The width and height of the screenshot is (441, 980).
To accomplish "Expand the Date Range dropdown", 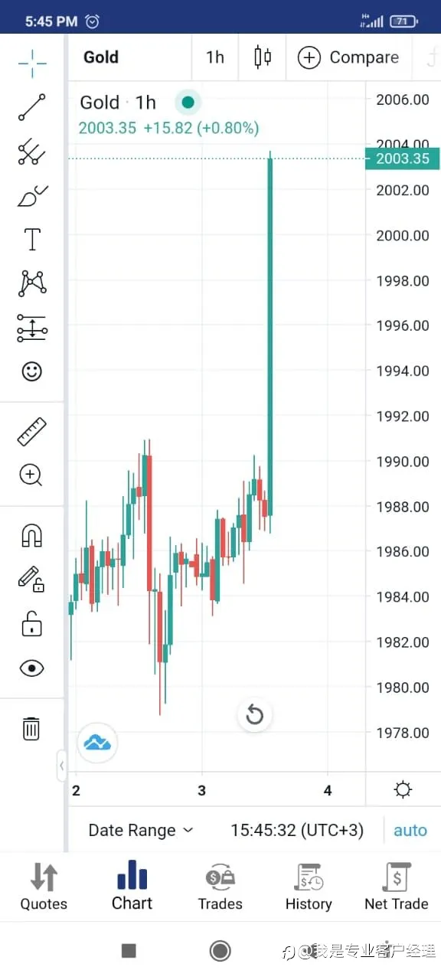I will coord(141,830).
